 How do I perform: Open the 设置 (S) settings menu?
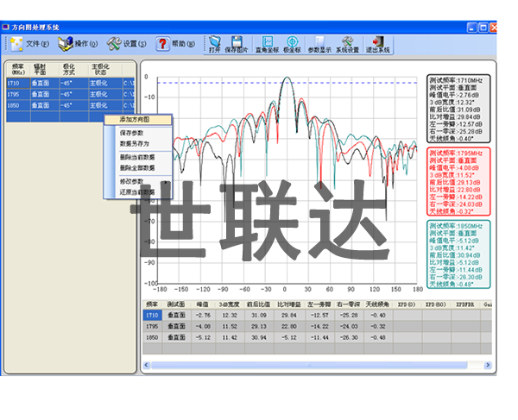pyautogui.click(x=135, y=43)
